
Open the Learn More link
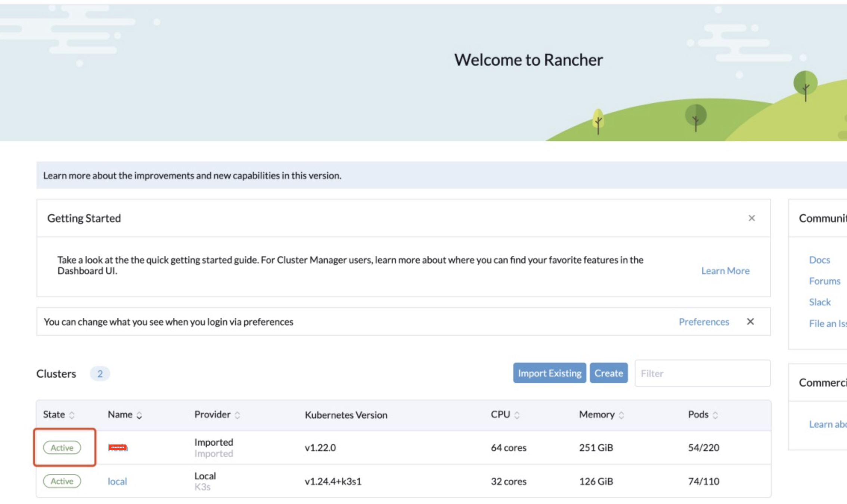[x=725, y=271]
